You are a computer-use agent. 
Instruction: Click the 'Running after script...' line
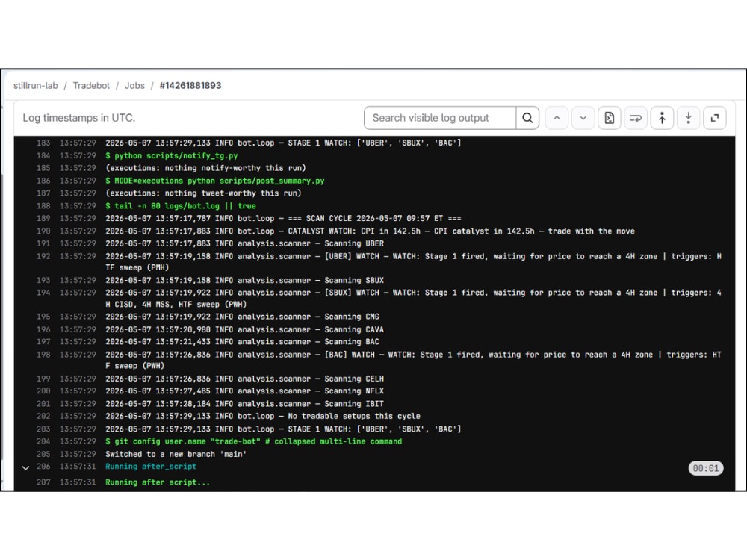158,482
